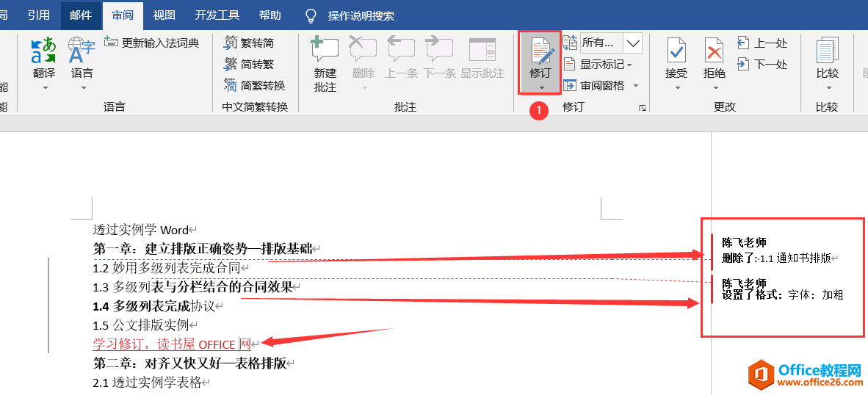Open the 显示标记 dropdown

(x=598, y=65)
